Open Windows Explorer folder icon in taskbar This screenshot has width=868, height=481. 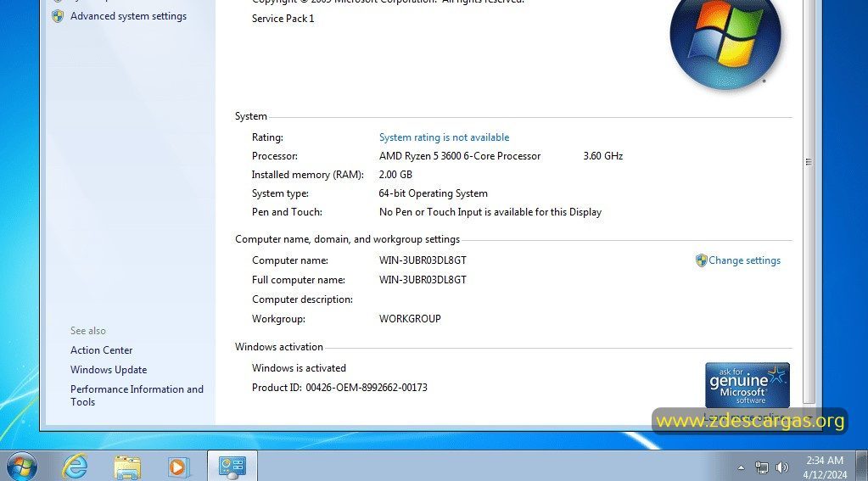pyautogui.click(x=127, y=467)
